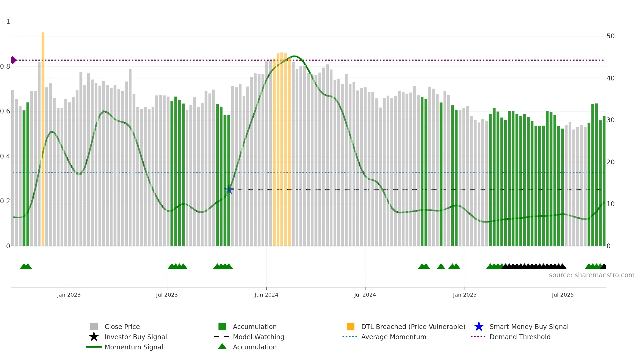Click the left axis value 1
The height and width of the screenshot is (362, 644).
[x=8, y=21]
